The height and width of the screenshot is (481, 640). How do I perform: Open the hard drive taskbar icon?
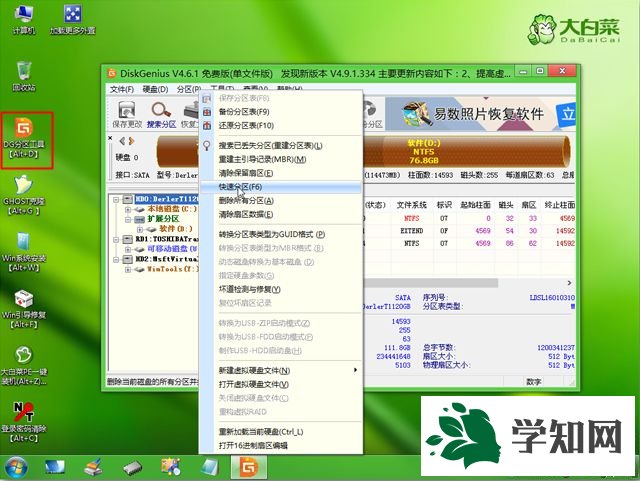(x=132, y=468)
